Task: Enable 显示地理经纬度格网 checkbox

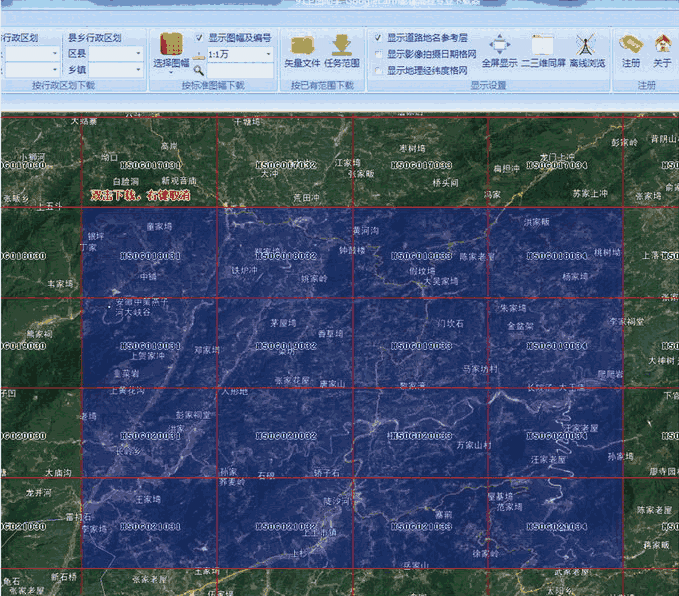Action: (x=378, y=70)
